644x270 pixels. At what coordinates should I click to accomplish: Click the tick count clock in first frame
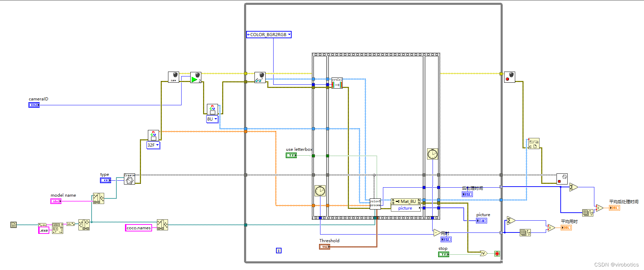(320, 191)
